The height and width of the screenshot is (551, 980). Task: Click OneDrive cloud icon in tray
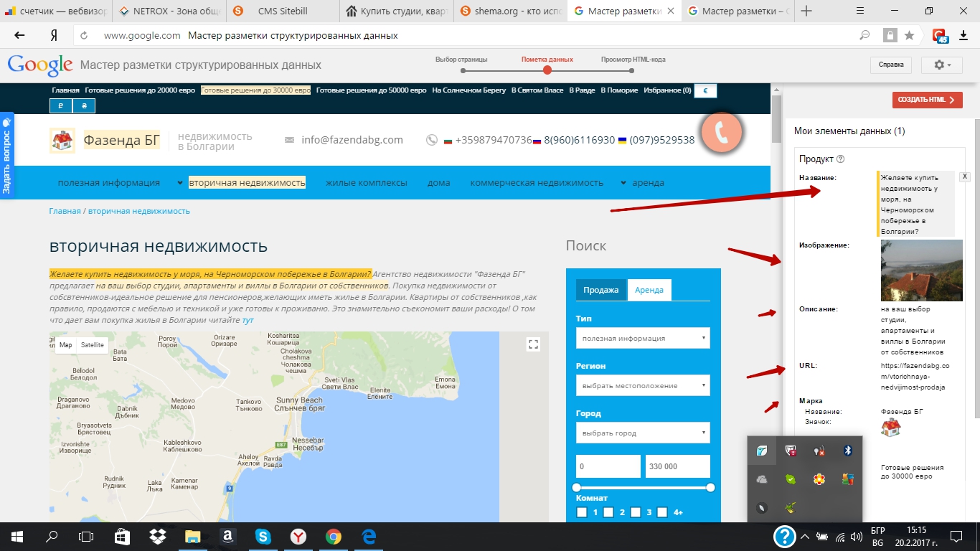click(x=762, y=479)
